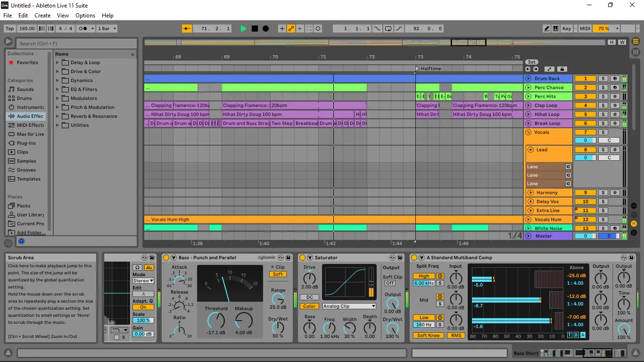Adjust the Threshold knob on compressor
644x362 pixels.
216,321
